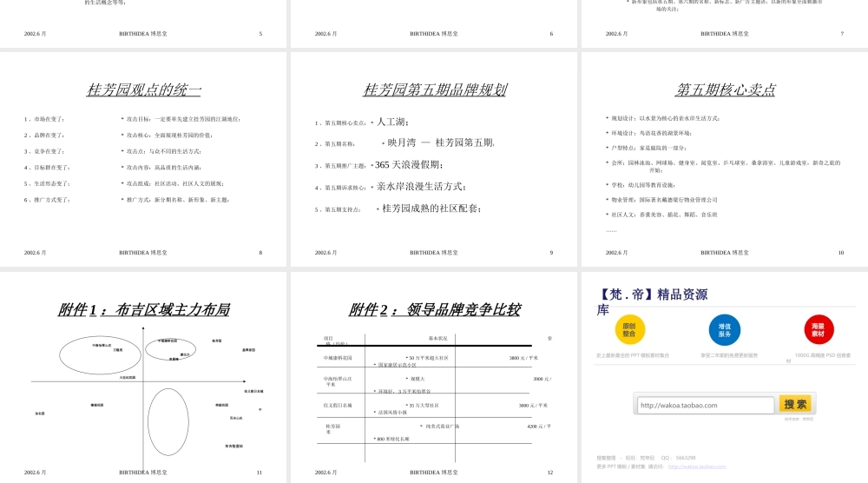The width and height of the screenshot is (868, 483).
Task: Click the 【梵.帝】精品资源库 heading
Action: pyautogui.click(x=652, y=302)
